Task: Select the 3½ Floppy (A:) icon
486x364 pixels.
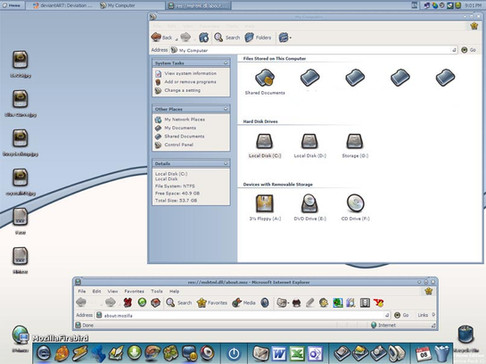Action: point(265,204)
